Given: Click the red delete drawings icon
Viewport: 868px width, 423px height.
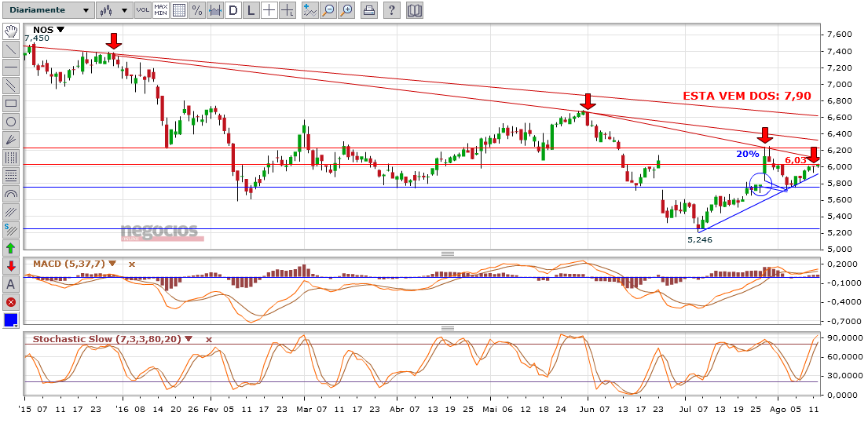Looking at the screenshot, I should tap(11, 302).
